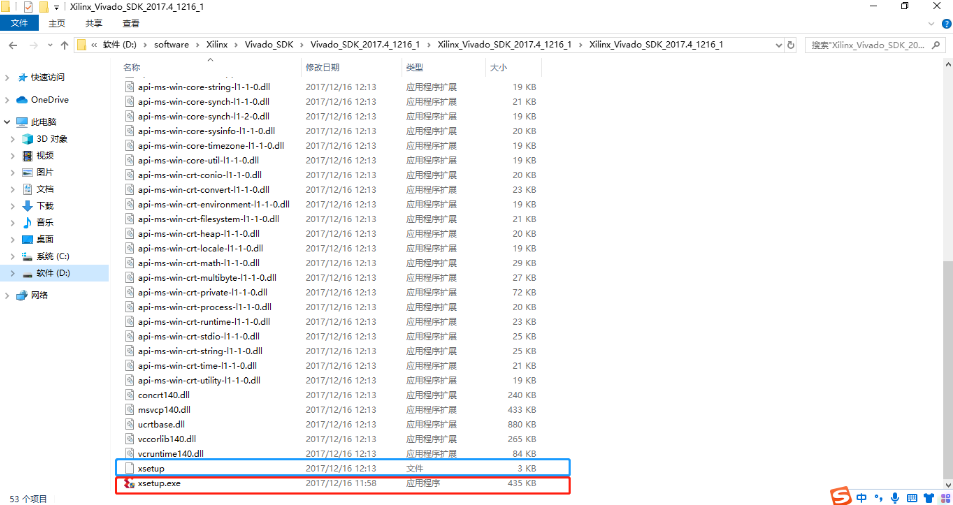Go back with the left arrow
The image size is (953, 505).
[x=13, y=45]
